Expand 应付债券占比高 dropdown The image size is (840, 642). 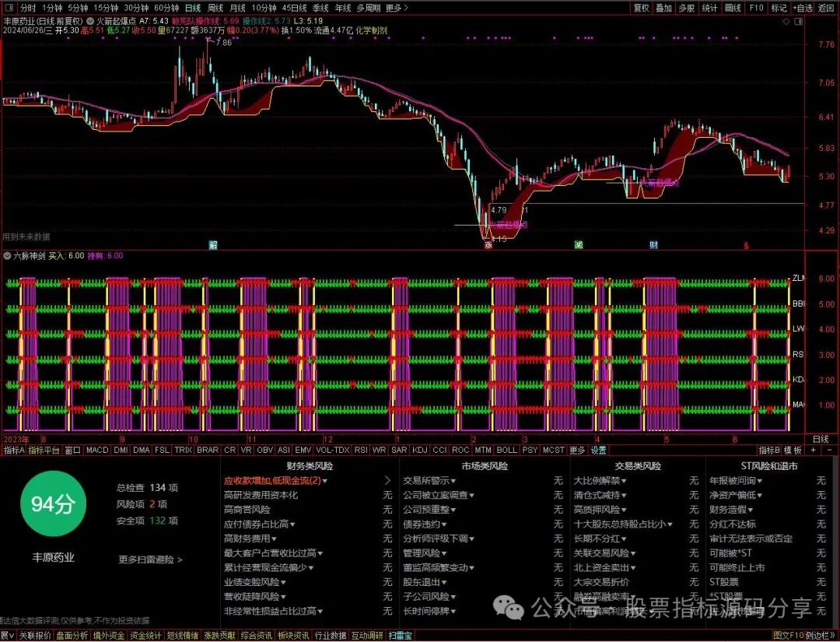tap(259, 524)
